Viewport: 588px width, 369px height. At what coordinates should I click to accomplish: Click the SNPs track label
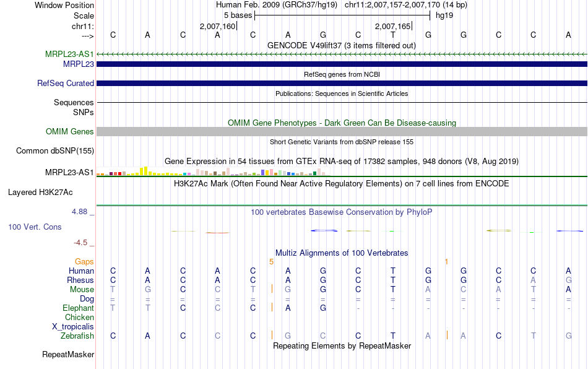tap(84, 112)
